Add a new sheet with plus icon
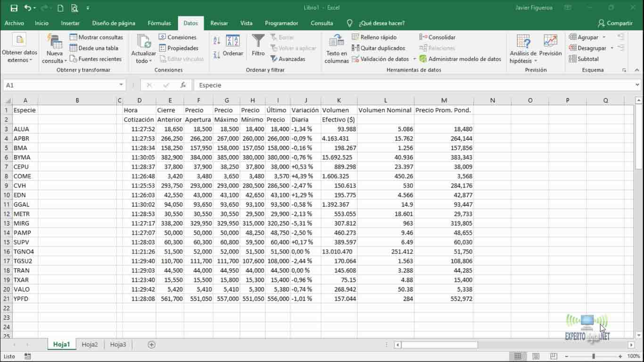This screenshot has height=362, width=644. 151,345
